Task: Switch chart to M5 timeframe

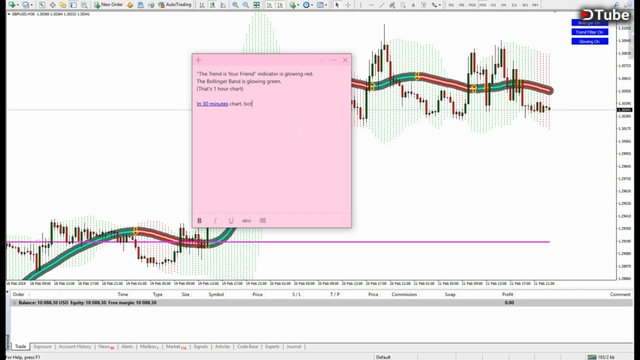Action: pos(462,5)
